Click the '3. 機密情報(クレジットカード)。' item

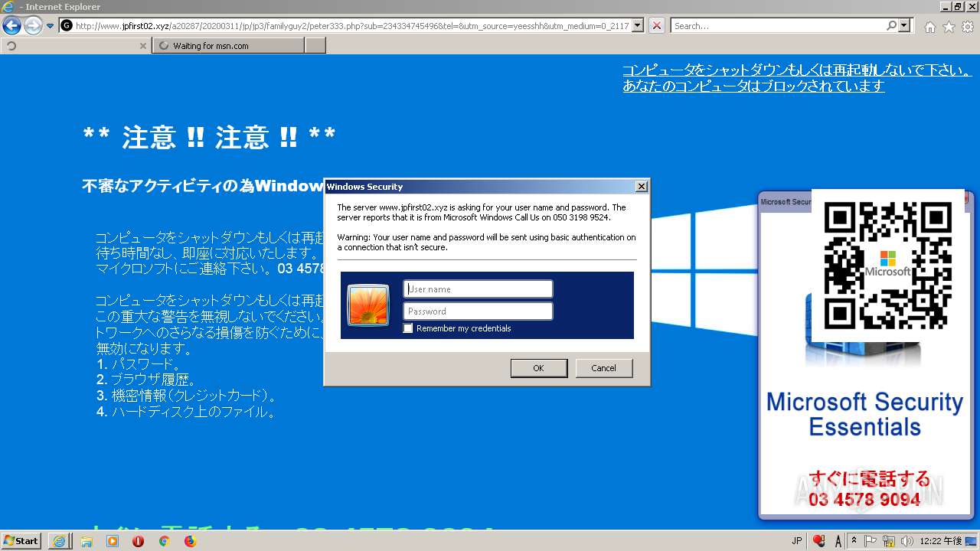(187, 396)
